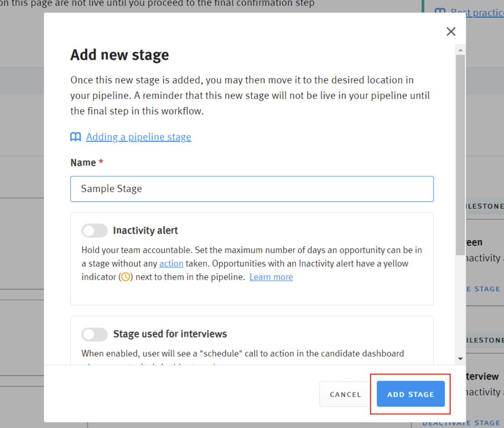504x428 pixels.
Task: Open the Best practices link behind dialog
Action: (477, 12)
